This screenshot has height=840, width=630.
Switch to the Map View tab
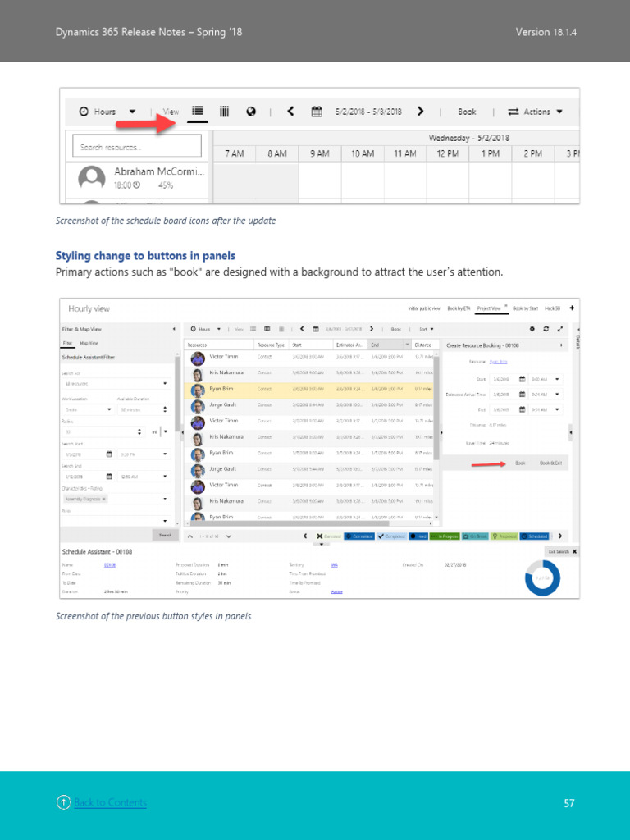point(89,343)
